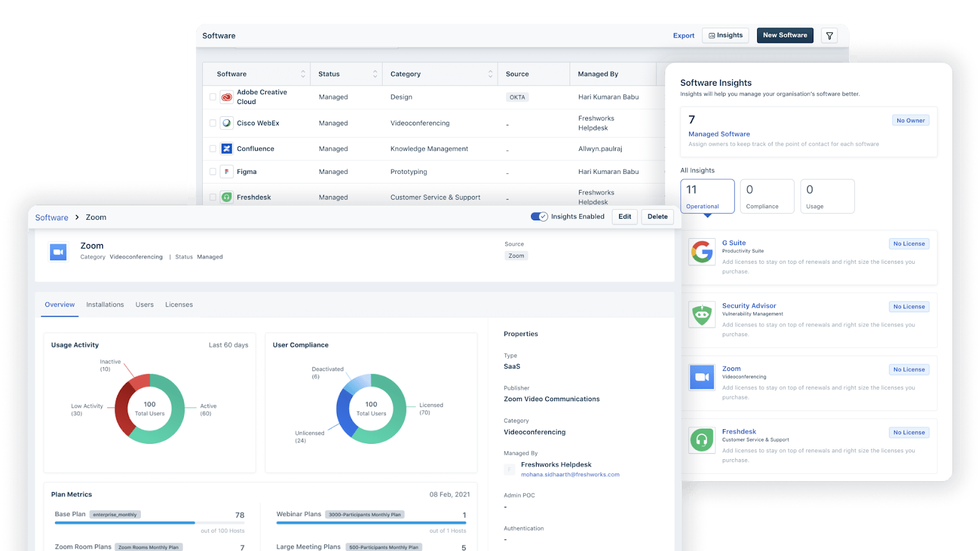The height and width of the screenshot is (551, 980).
Task: Select the Freshdesk icon in Software Insights
Action: [x=701, y=440]
